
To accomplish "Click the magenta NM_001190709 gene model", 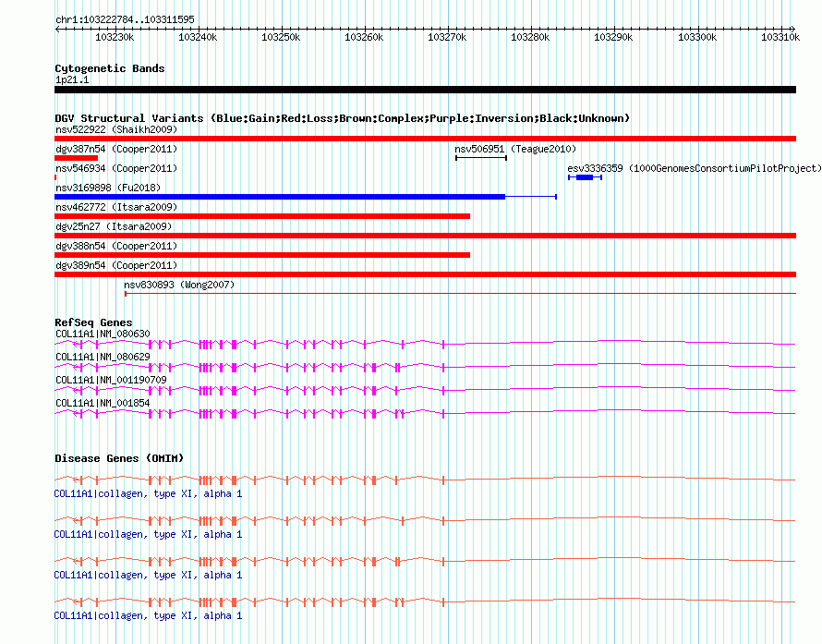I will 425,390.
